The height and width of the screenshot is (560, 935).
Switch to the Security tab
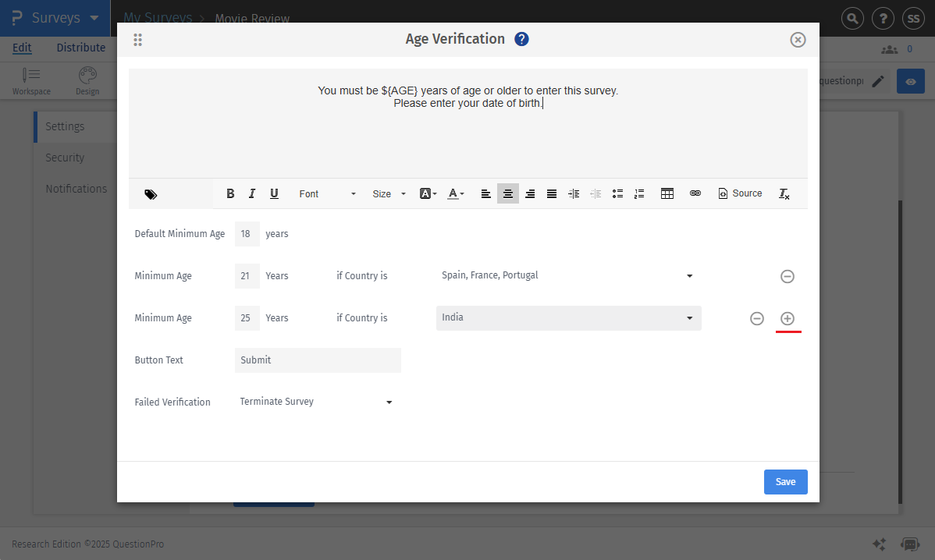pyautogui.click(x=64, y=157)
